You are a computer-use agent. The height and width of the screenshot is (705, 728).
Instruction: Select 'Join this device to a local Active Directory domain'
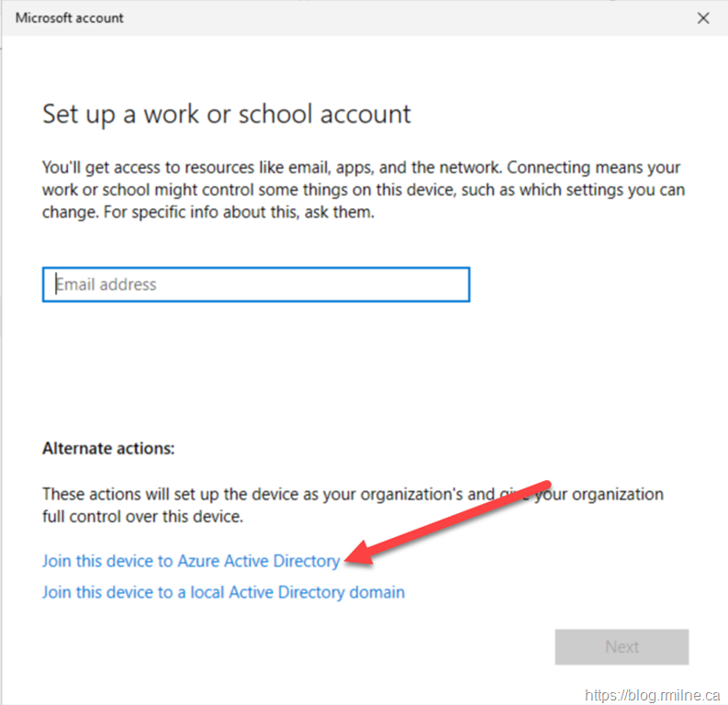(223, 592)
